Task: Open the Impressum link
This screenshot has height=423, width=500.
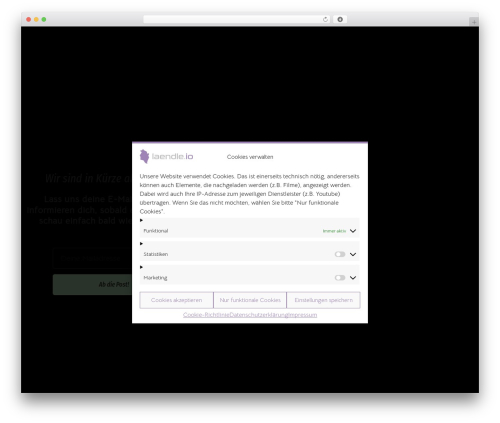Action: pyautogui.click(x=302, y=315)
